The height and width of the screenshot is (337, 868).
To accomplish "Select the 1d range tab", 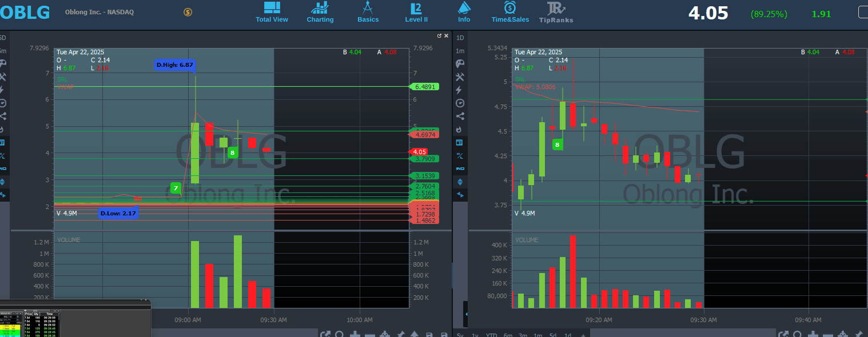I will click(568, 335).
